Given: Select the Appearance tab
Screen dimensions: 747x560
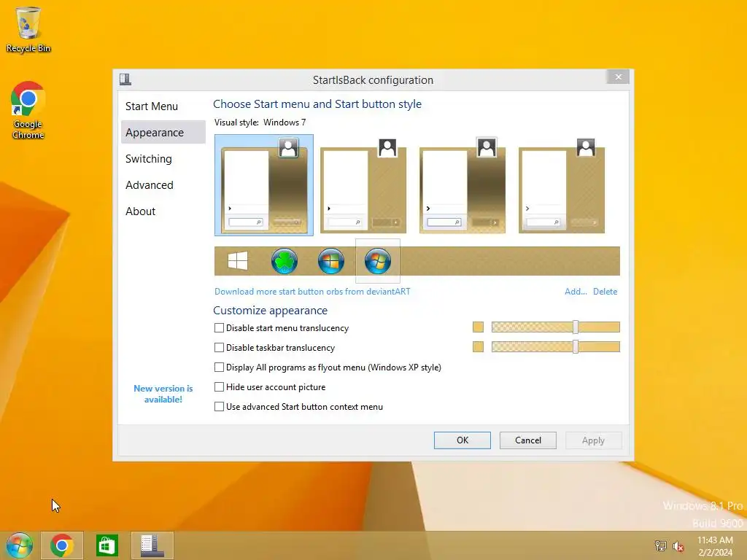Looking at the screenshot, I should (163, 133).
